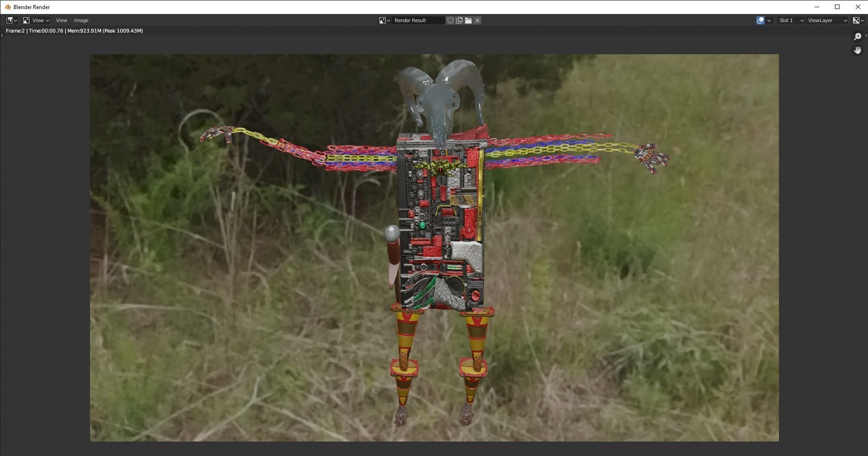Activate the pan hand gizmo
Viewport: 868px width, 456px height.
coord(857,50)
